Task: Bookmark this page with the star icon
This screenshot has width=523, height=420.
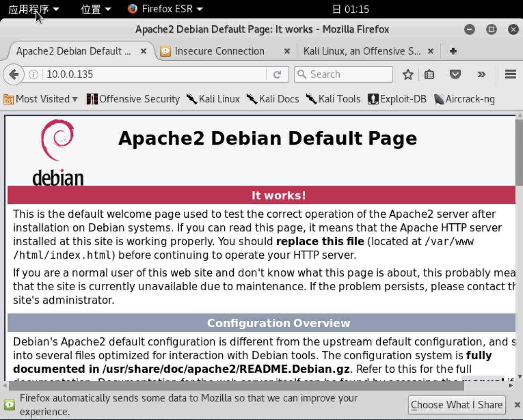Action: [x=408, y=74]
